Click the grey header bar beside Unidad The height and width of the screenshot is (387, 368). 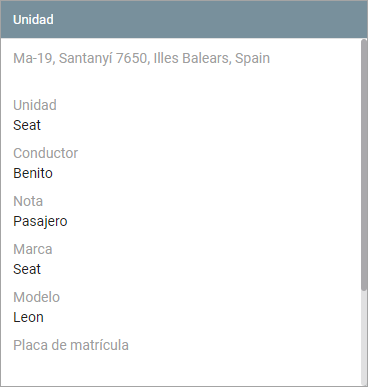coord(207,19)
